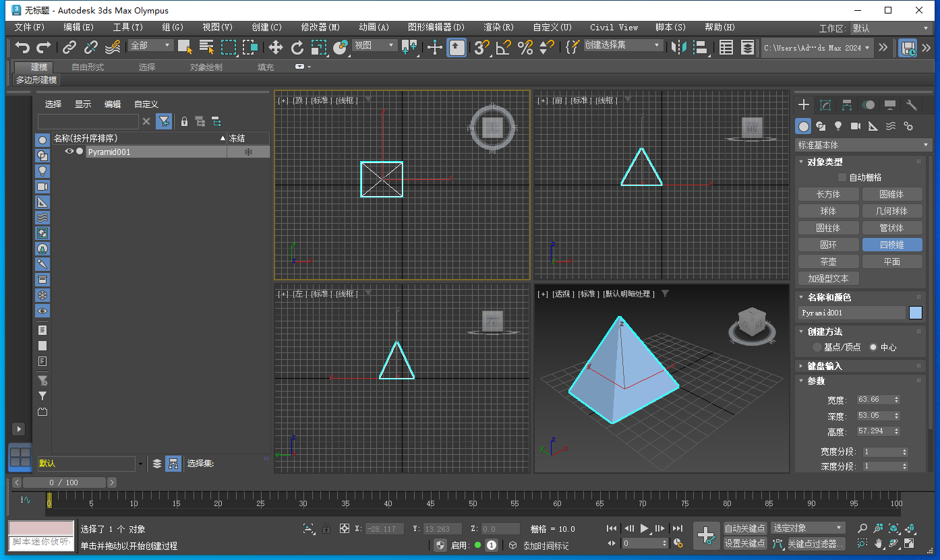Image resolution: width=940 pixels, height=560 pixels.
Task: Open the 修改器(M) menu
Action: pyautogui.click(x=320, y=28)
